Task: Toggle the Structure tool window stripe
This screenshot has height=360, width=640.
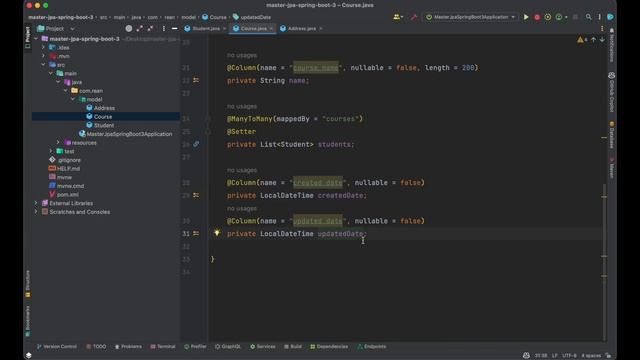Action: click(x=28, y=283)
